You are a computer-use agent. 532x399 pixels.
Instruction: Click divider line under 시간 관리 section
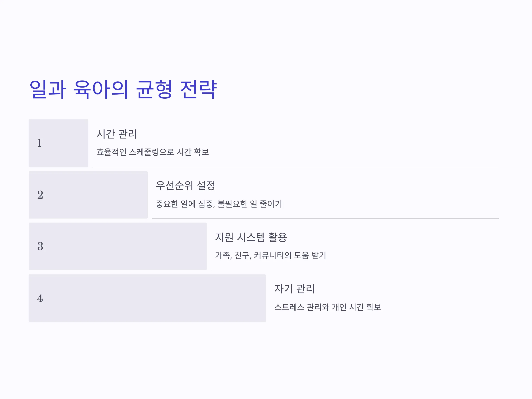tap(295, 167)
